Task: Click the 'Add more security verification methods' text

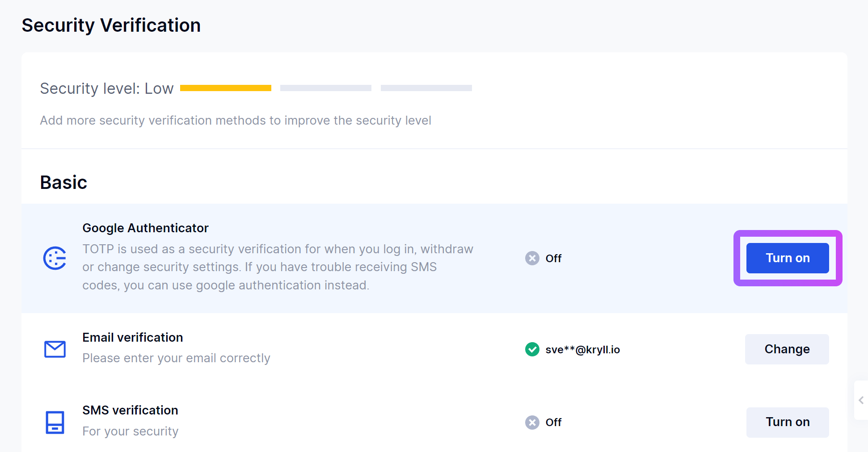Action: [x=236, y=121]
